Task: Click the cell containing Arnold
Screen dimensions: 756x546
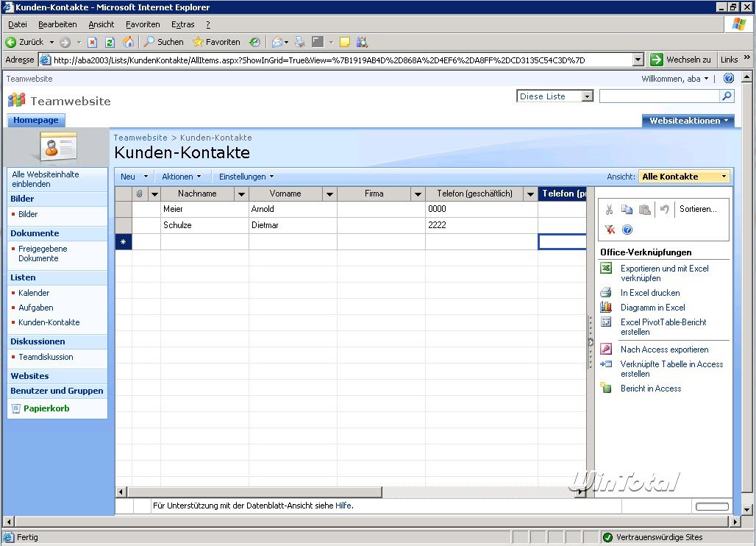Action: (x=293, y=209)
